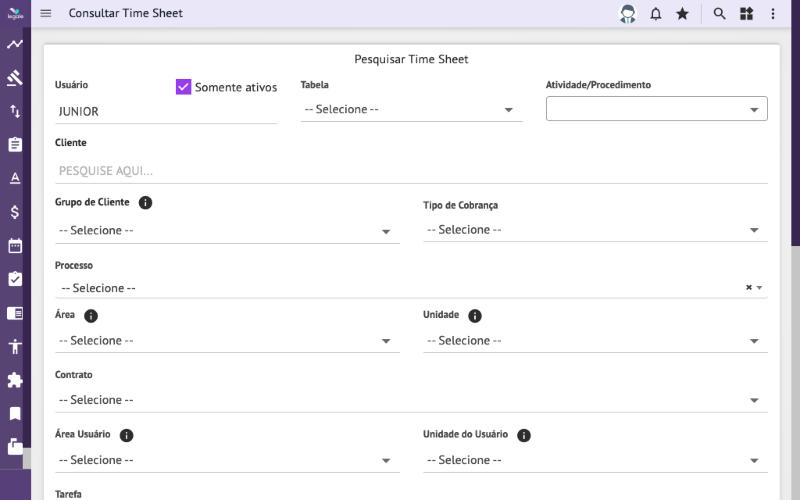
Task: Open the clipboard list sidebar icon
Action: tap(15, 145)
